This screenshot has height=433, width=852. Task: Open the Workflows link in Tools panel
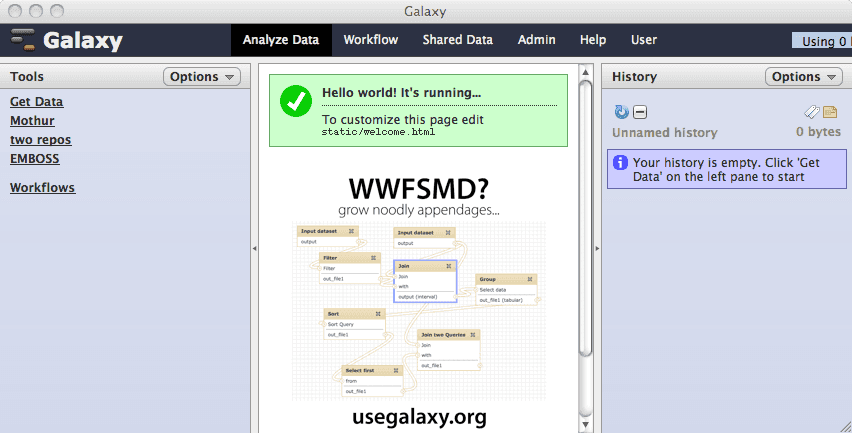42,188
